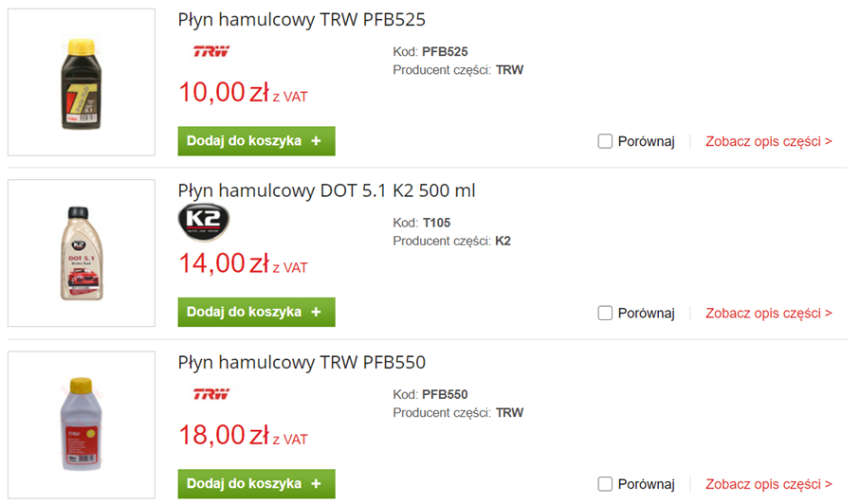
Task: Click the 14,00 zł price
Action: [x=224, y=264]
